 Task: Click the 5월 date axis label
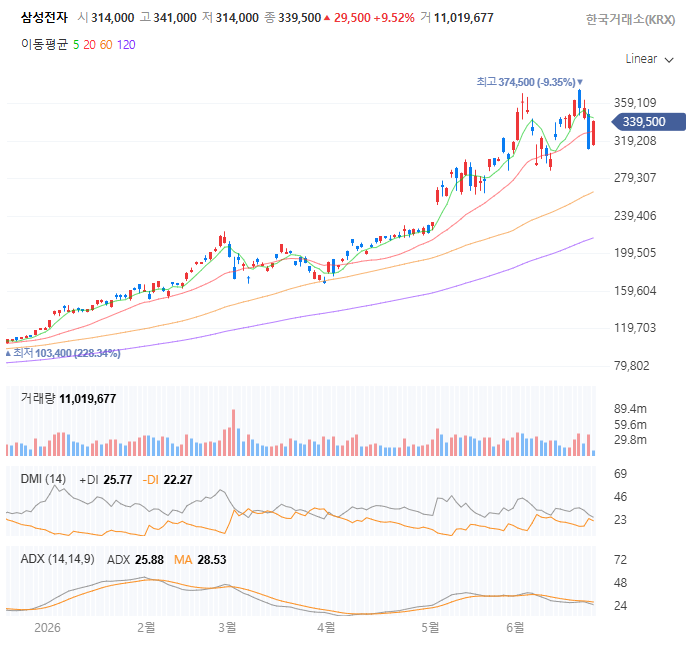pos(430,627)
